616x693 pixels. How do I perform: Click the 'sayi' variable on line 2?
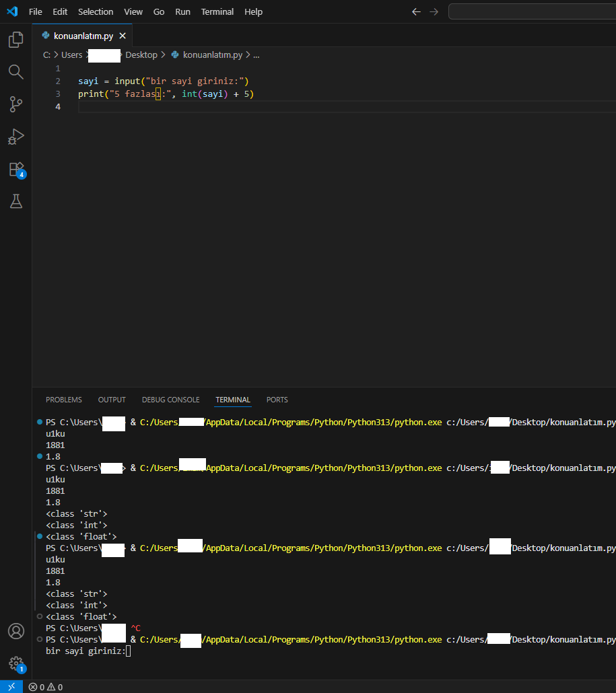click(x=88, y=81)
